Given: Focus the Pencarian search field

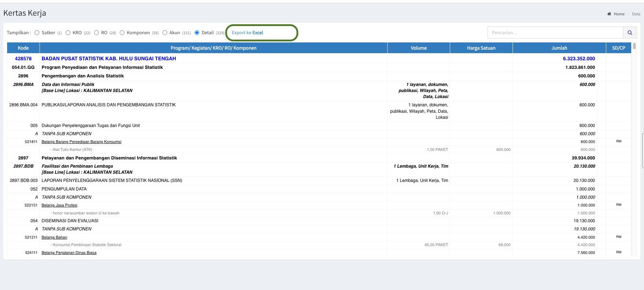Looking at the screenshot, I should point(555,32).
